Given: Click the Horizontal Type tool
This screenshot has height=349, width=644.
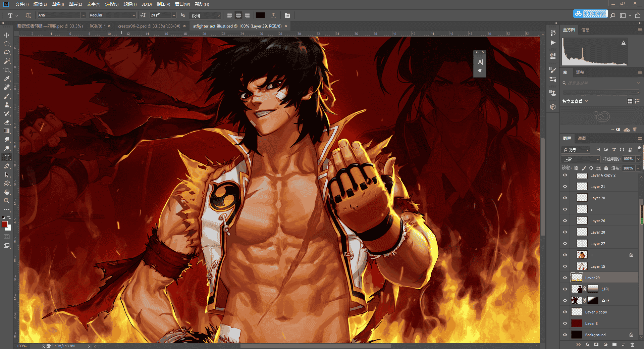Looking at the screenshot, I should pos(6,157).
